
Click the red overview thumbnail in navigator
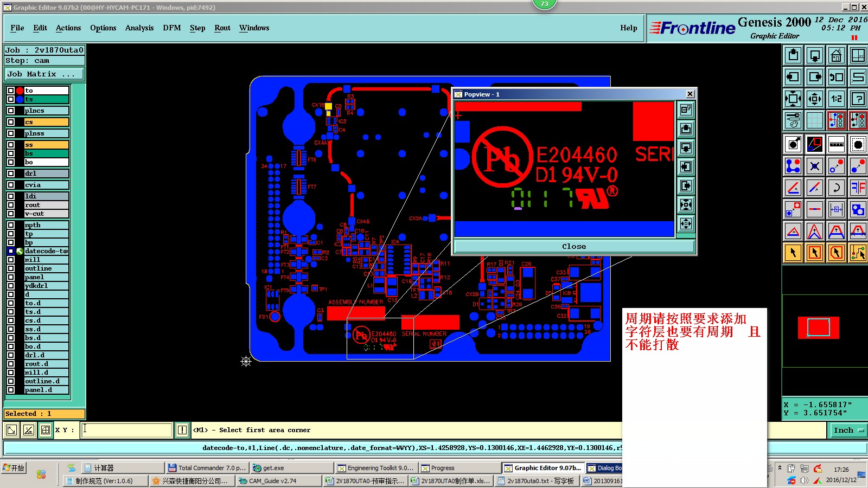[x=818, y=328]
